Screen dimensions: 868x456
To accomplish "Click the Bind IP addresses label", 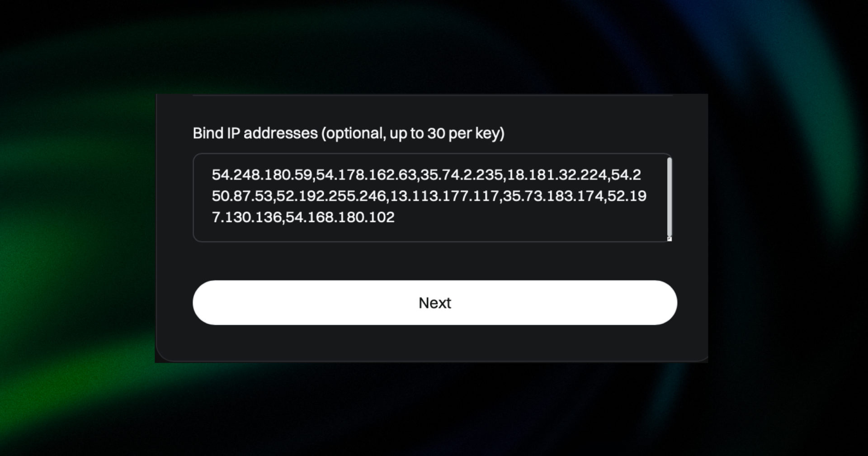I will (x=349, y=133).
